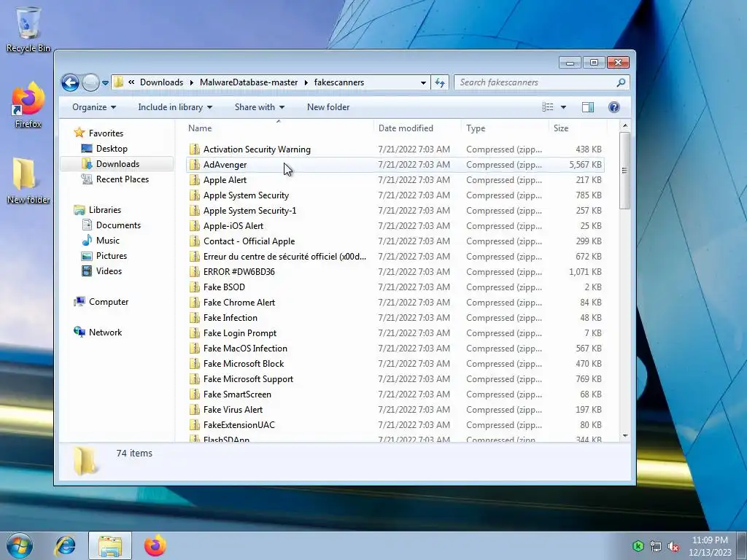Screen dimensions: 747x560
Task: Click the file list scrollbar thumb
Action: (x=625, y=171)
